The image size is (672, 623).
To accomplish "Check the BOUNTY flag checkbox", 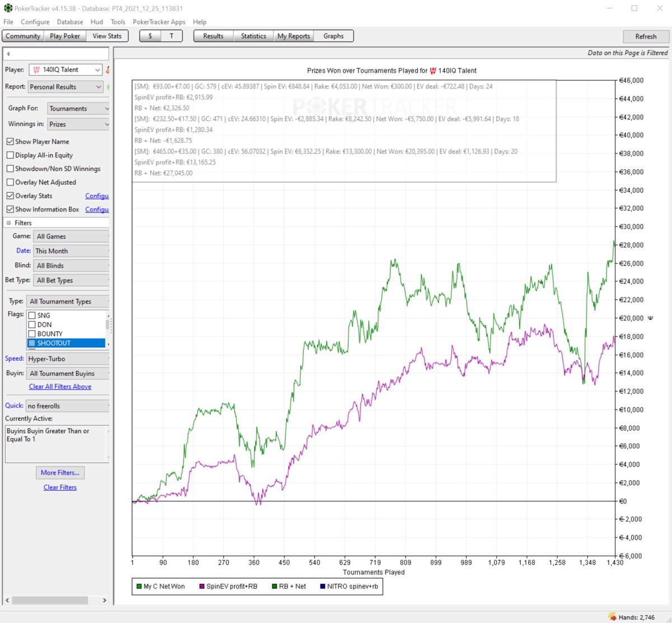I will tap(32, 334).
